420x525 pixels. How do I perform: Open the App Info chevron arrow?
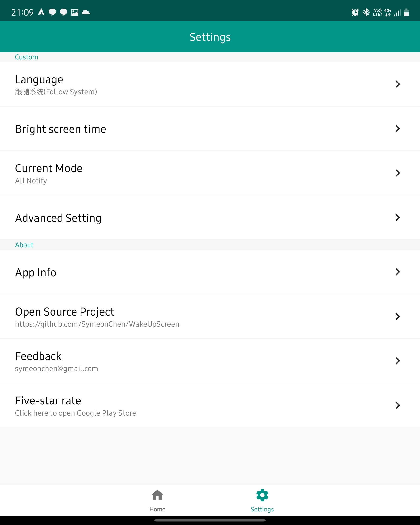398,272
